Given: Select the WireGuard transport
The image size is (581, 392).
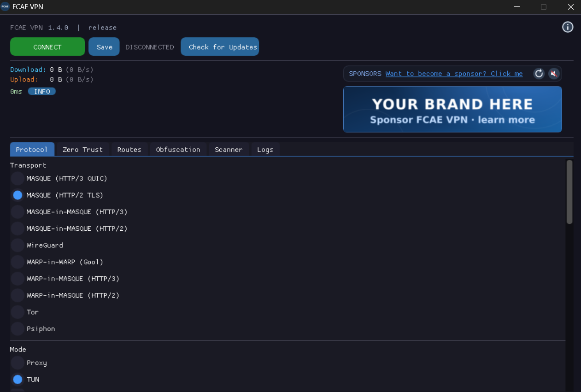Looking at the screenshot, I should (x=37, y=246).
